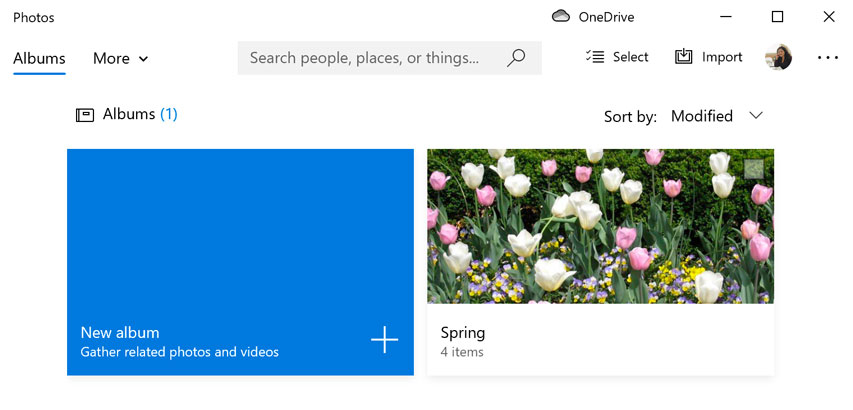Click the album icon beside Albums (1)
The height and width of the screenshot is (410, 853).
(x=85, y=115)
